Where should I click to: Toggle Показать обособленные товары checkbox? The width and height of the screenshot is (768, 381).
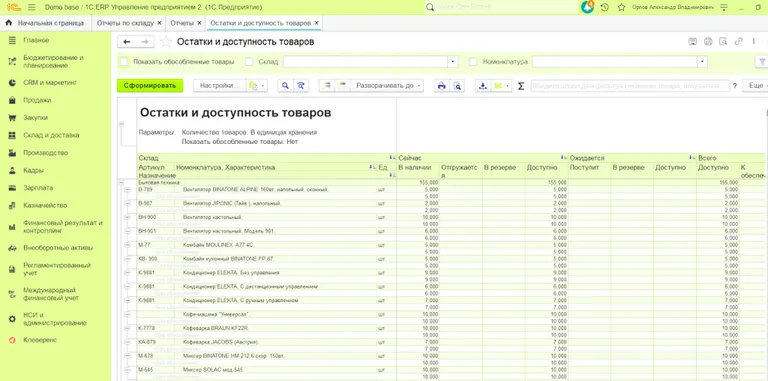click(124, 62)
